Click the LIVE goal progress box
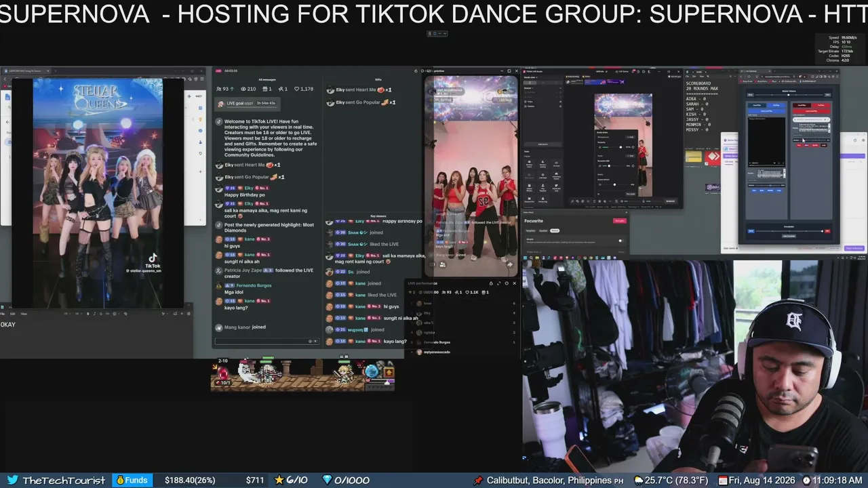 click(247, 103)
